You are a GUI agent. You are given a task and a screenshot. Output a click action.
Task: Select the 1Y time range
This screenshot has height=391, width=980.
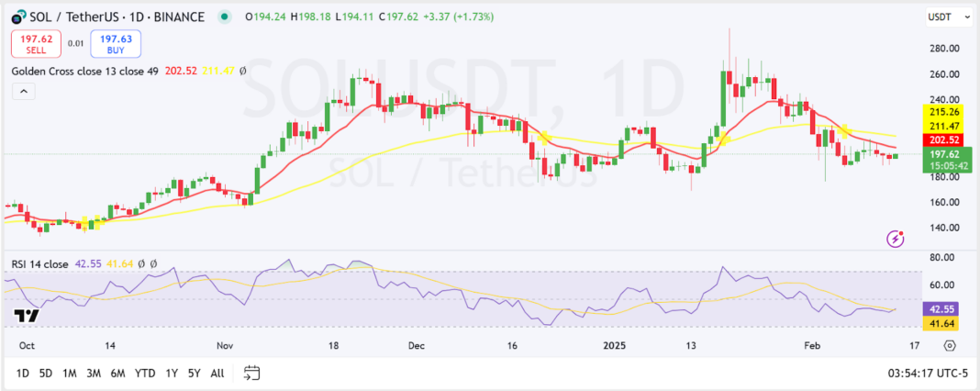coord(172,374)
